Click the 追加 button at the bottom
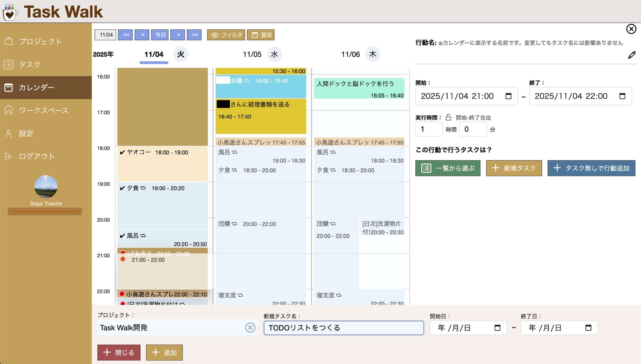 [164, 352]
